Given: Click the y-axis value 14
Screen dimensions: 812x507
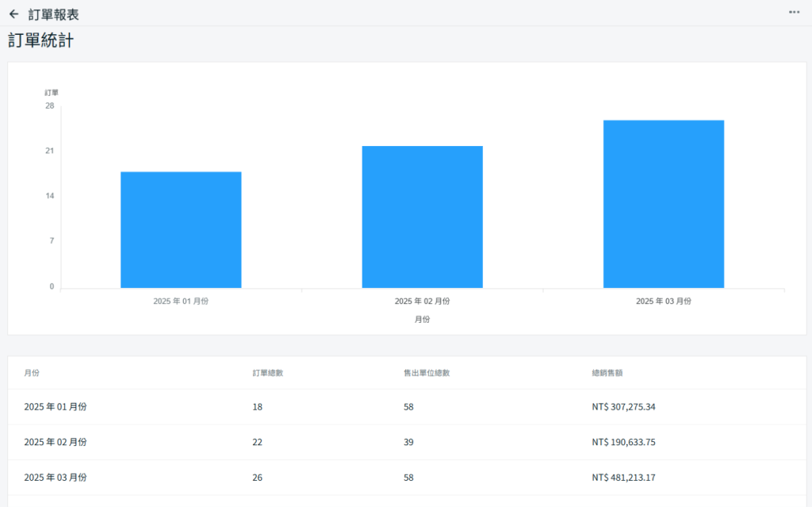Looking at the screenshot, I should [50, 196].
